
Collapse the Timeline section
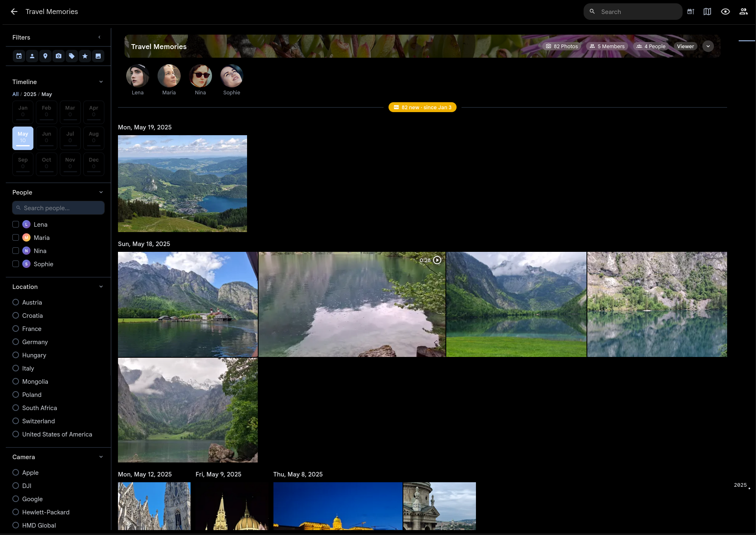(x=101, y=82)
